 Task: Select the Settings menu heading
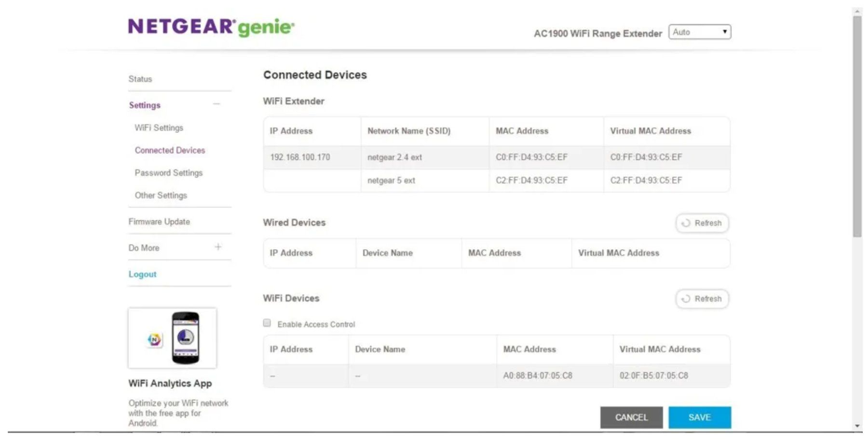(x=145, y=105)
